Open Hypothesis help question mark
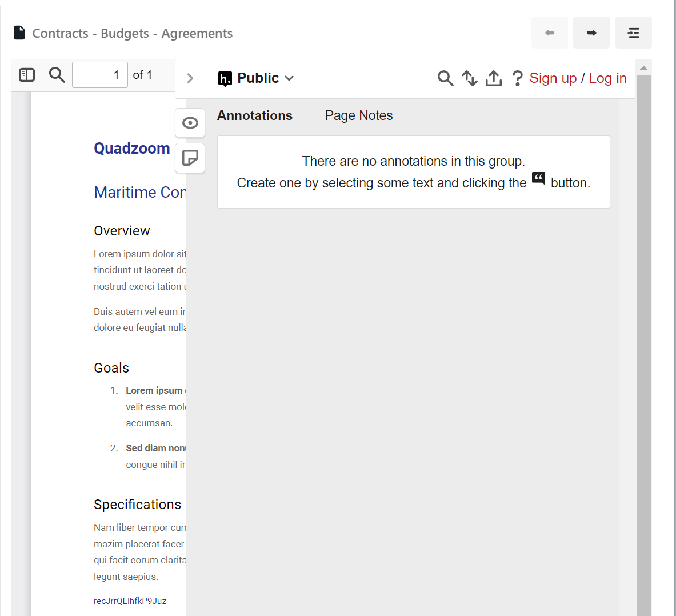Image resolution: width=676 pixels, height=616 pixels. (x=517, y=78)
